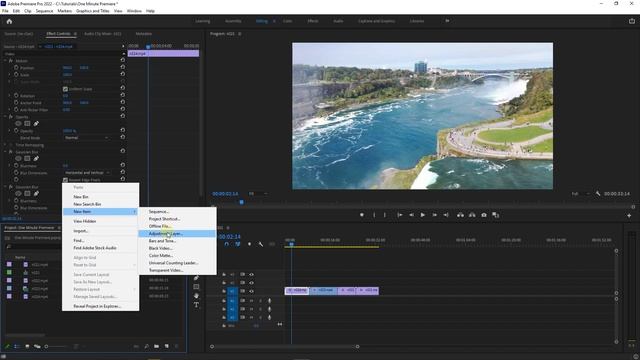Image resolution: width=640 pixels, height=360 pixels.
Task: Open the Sequence menu in menu bar
Action: point(44,11)
